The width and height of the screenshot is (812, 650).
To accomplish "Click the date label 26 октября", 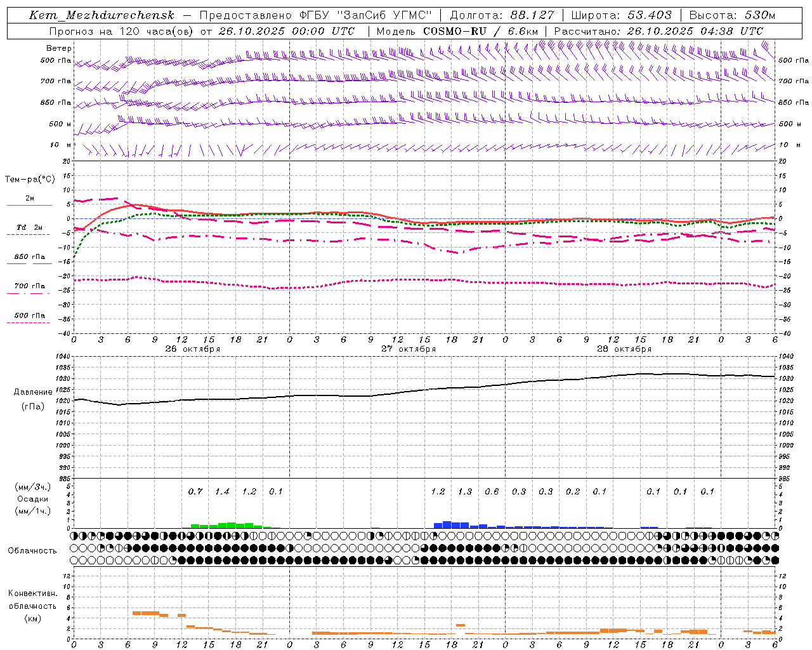I will (193, 349).
